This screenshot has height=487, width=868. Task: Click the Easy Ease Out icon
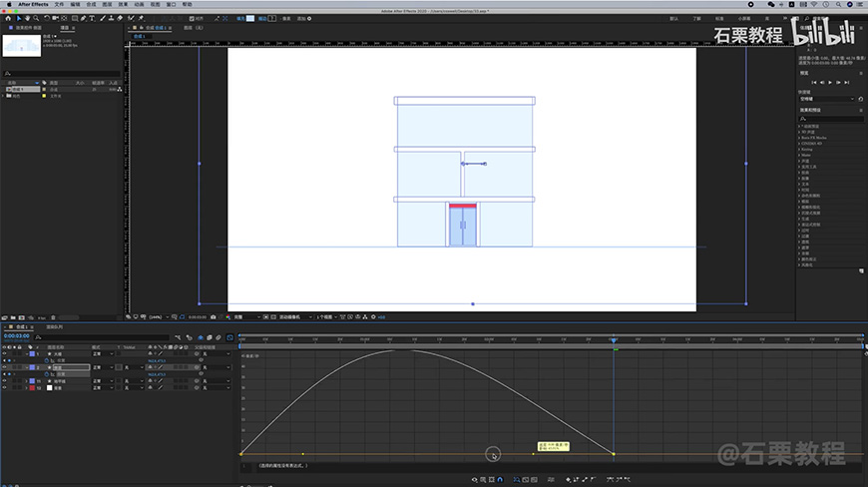pyautogui.click(x=628, y=479)
